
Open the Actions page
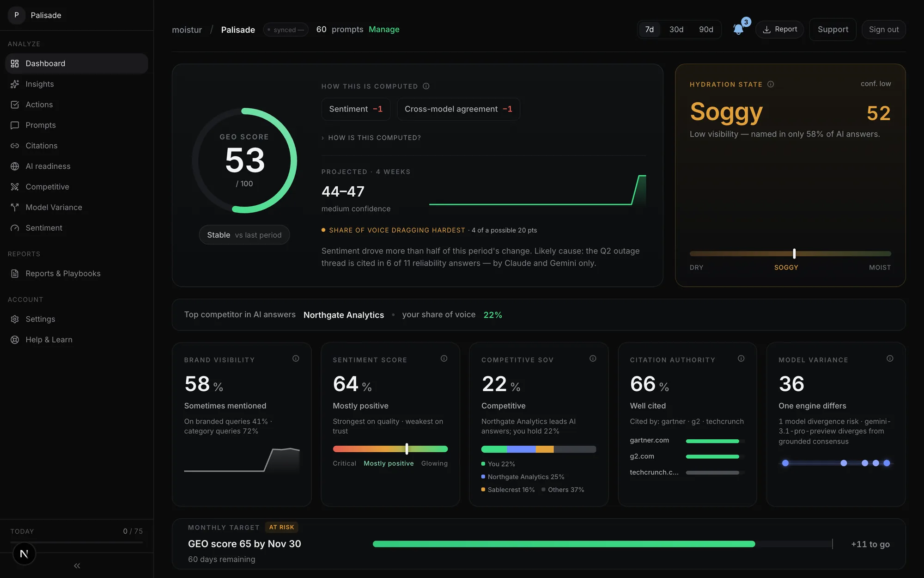click(x=77, y=105)
